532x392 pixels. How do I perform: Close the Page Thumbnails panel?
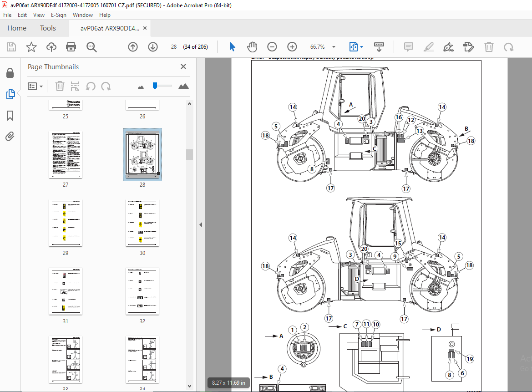(x=183, y=66)
